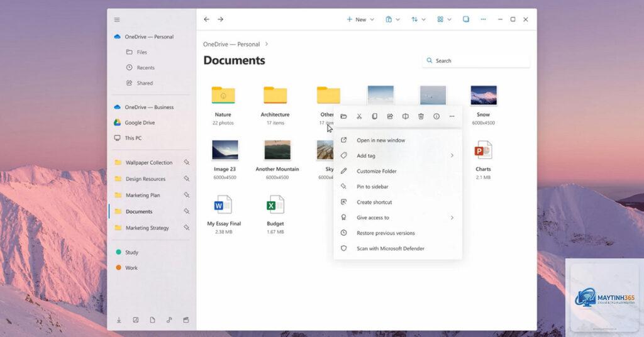Click the grid view layout icon

440,19
